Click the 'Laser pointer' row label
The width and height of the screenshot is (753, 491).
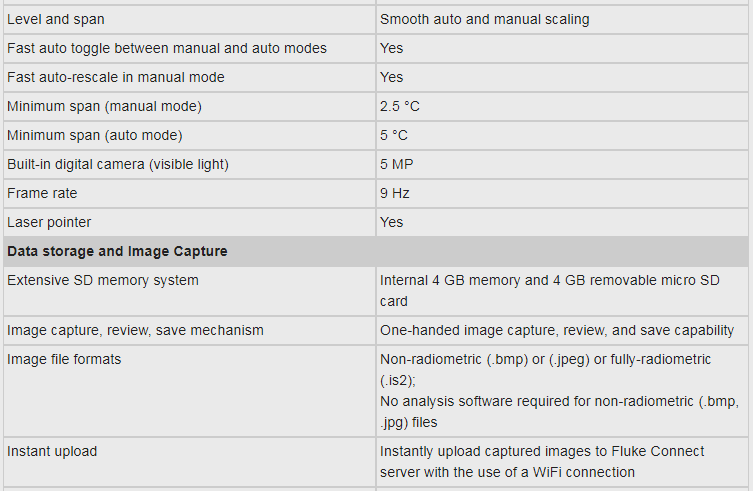click(49, 222)
